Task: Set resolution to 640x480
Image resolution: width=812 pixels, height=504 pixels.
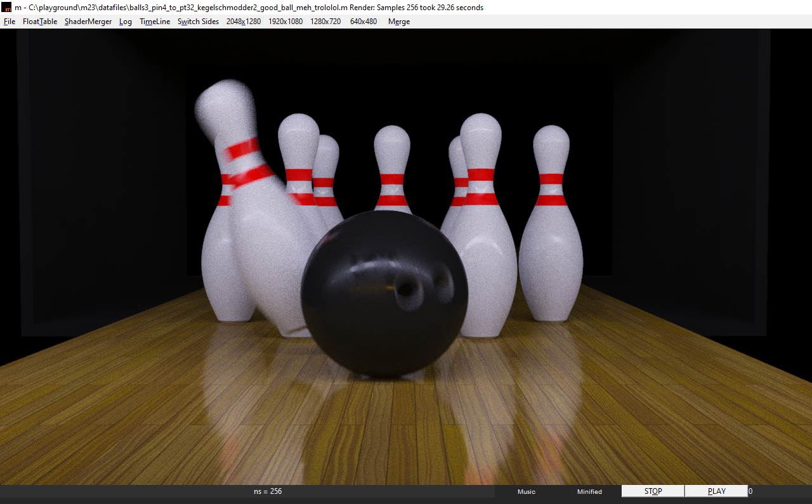Action: 363,22
